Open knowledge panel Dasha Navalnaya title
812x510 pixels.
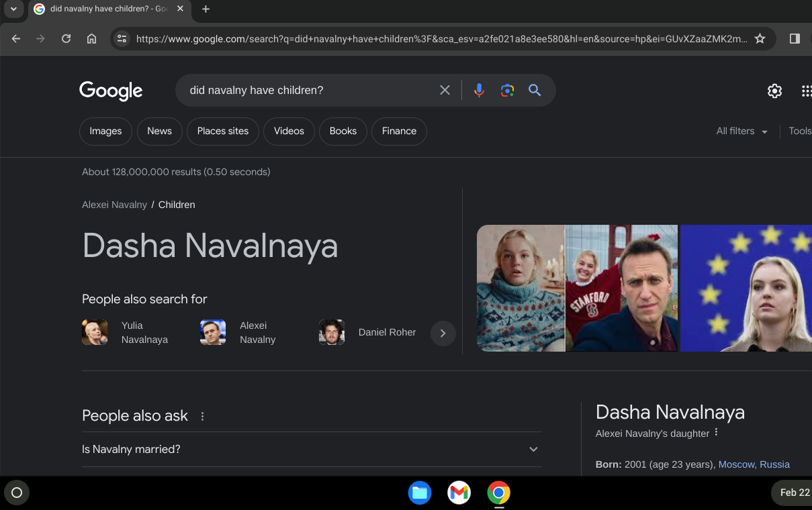tap(670, 412)
